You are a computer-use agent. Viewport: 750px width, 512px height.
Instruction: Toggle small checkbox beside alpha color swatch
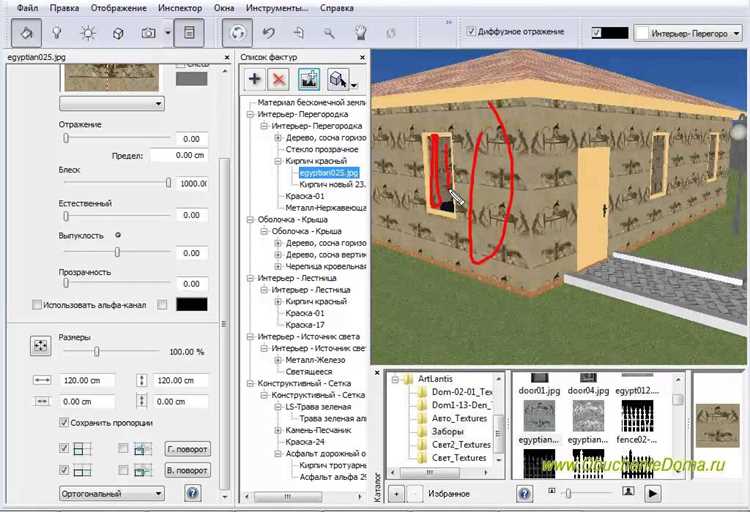162,304
